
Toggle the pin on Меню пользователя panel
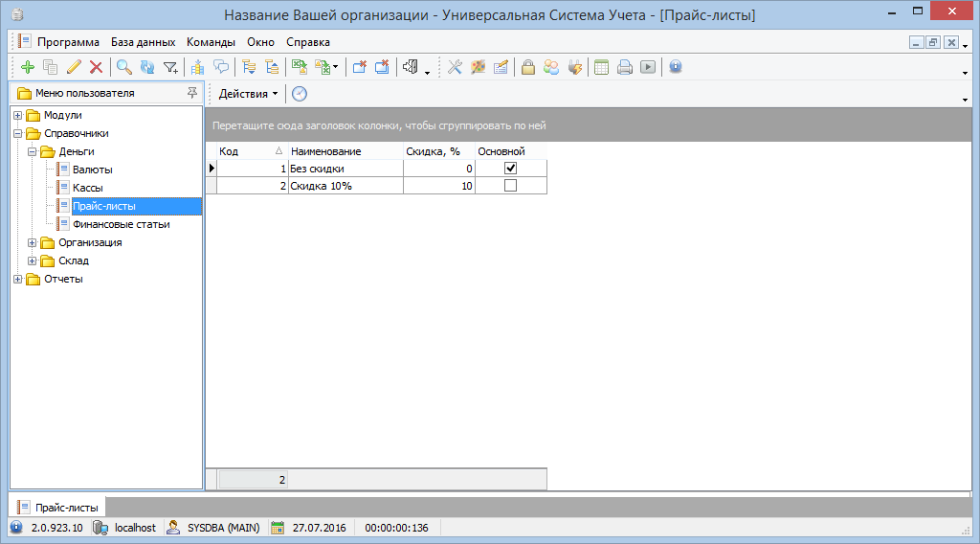click(191, 93)
